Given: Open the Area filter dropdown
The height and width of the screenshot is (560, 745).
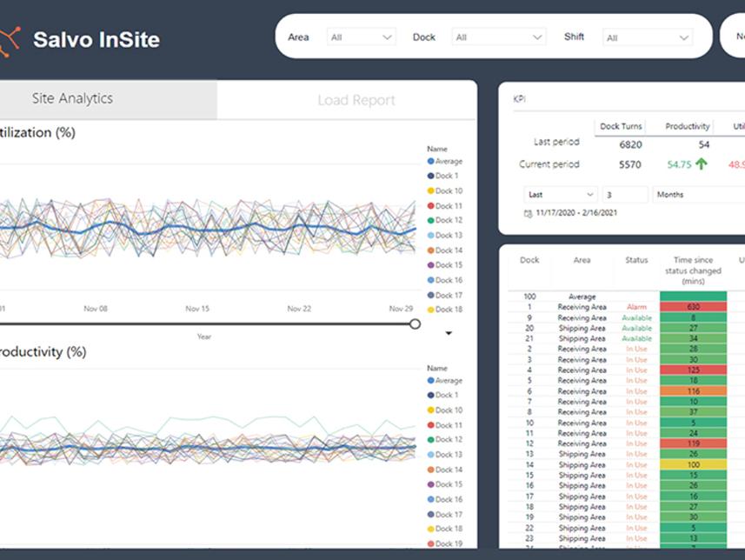Looking at the screenshot, I should [362, 37].
